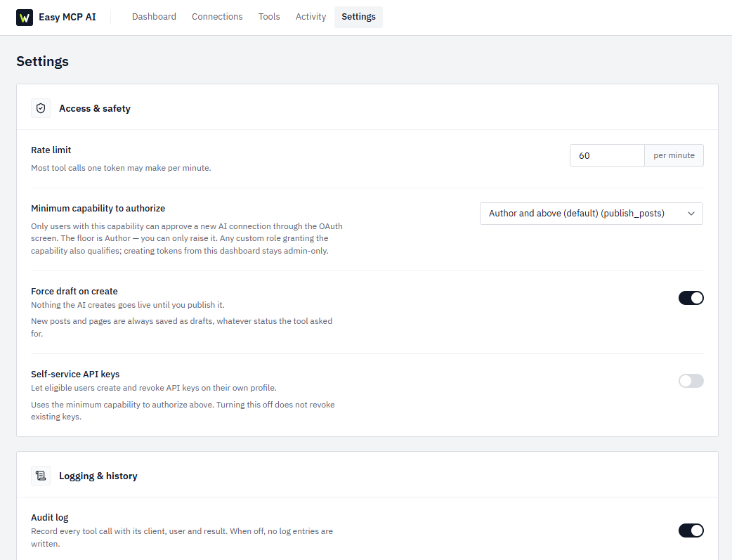Viewport: 732px width, 560px height.
Task: Open the Activity tab
Action: (x=311, y=17)
